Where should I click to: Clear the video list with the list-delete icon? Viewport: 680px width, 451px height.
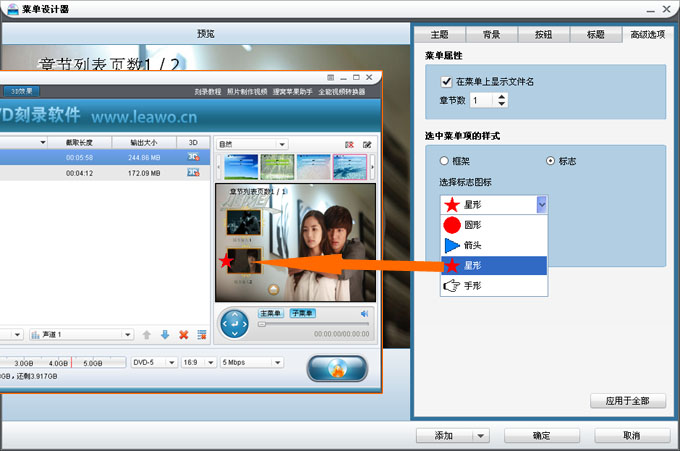[x=202, y=335]
